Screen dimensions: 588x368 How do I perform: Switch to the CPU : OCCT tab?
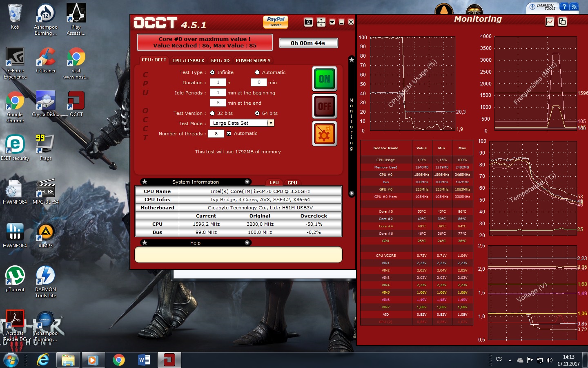coord(154,60)
